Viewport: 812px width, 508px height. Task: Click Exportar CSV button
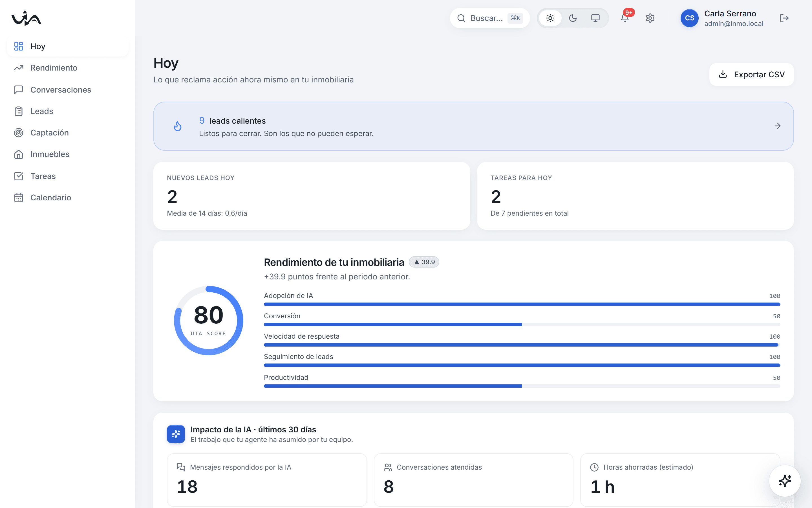[x=751, y=75]
